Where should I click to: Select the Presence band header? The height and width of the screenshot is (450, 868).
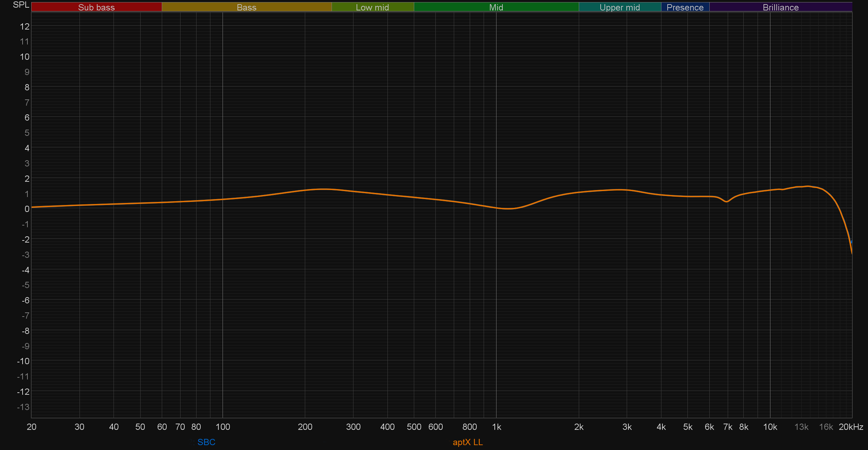coord(685,7)
